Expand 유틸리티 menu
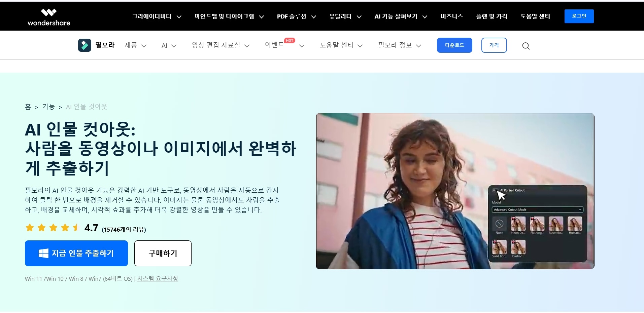This screenshot has height=313, width=644. coord(345,16)
